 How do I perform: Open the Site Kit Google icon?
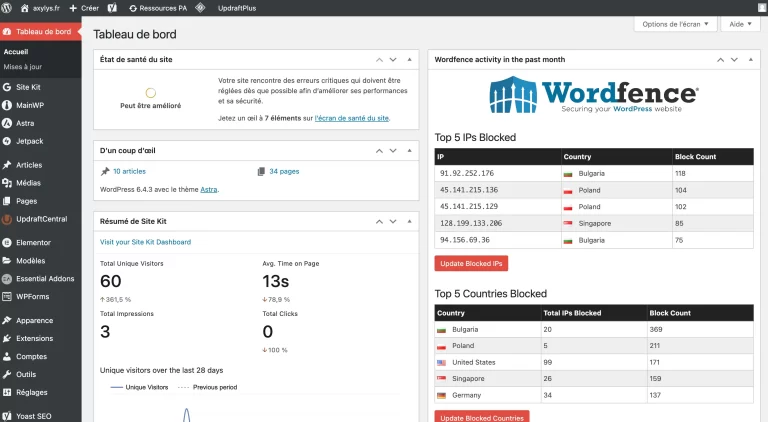tap(7, 87)
